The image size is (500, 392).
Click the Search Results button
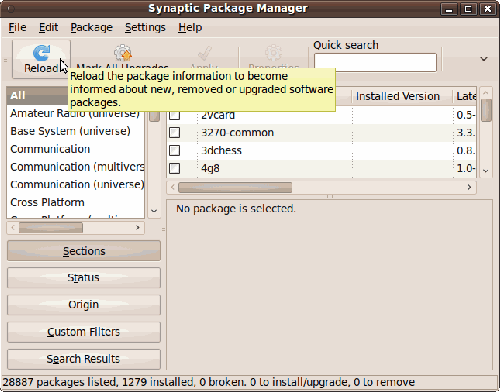point(84,359)
